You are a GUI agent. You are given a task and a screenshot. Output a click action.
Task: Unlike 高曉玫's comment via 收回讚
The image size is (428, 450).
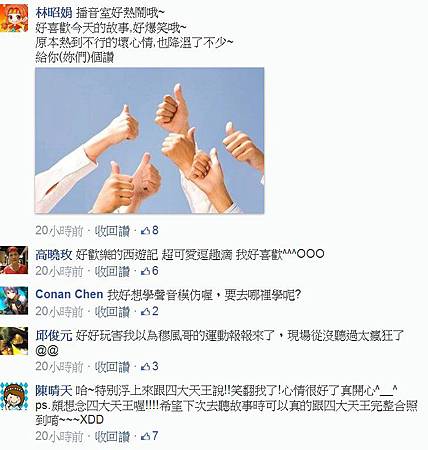pos(112,271)
